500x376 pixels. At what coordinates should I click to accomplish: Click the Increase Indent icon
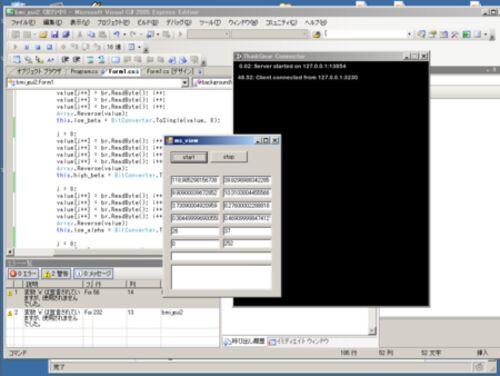coord(76,60)
